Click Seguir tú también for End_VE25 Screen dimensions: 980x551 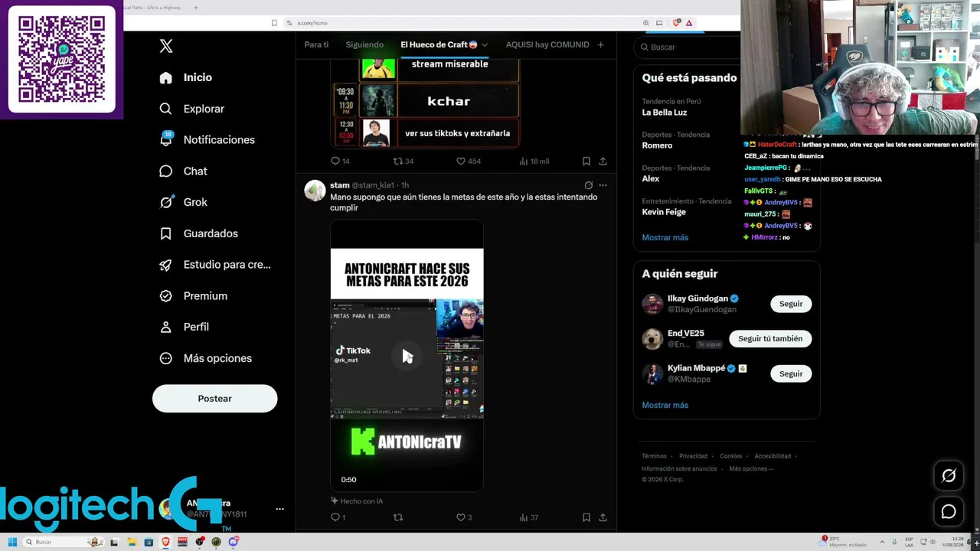pos(770,338)
